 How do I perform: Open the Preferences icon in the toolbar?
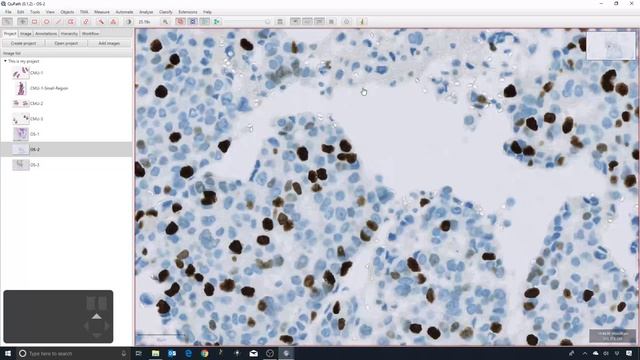[x=347, y=21]
